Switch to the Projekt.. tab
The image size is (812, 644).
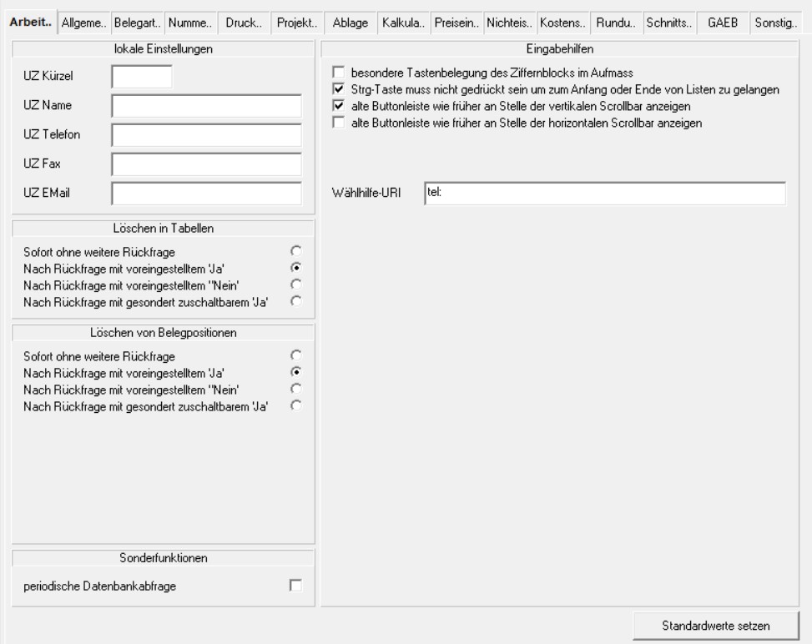(297, 23)
